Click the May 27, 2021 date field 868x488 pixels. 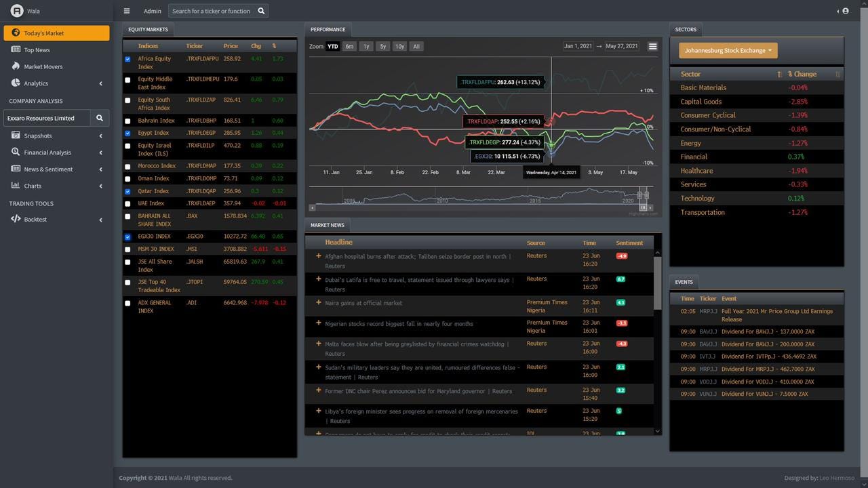(x=622, y=46)
